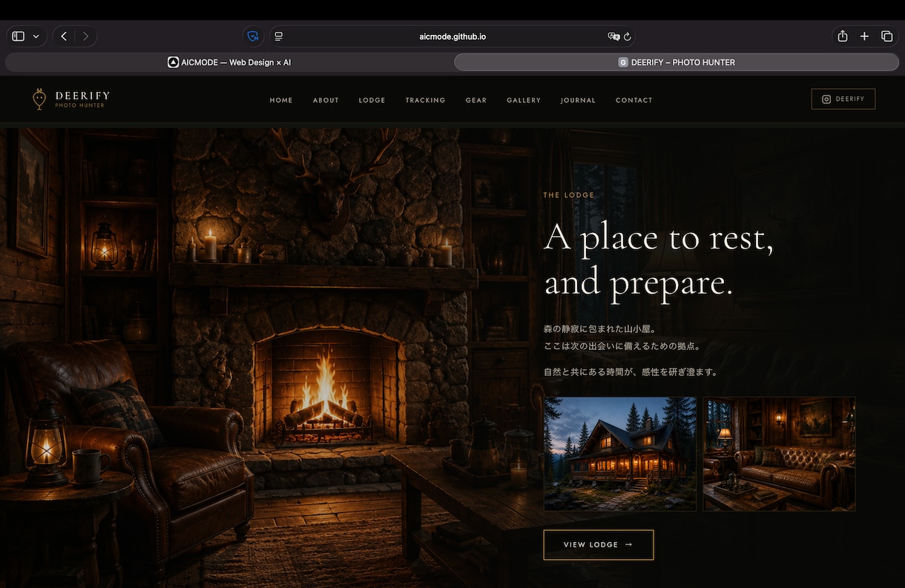Open the CONTACT nav item

tap(634, 100)
